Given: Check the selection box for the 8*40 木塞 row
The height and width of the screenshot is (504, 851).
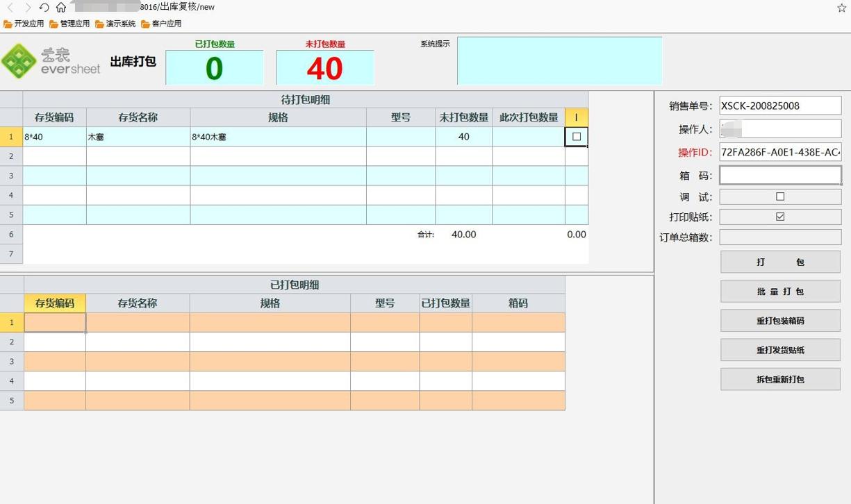Looking at the screenshot, I should pyautogui.click(x=576, y=137).
